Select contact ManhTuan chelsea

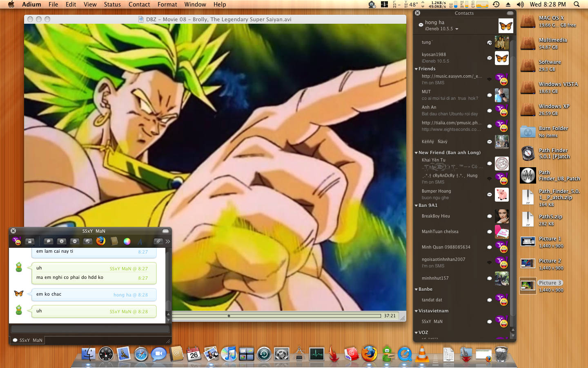pos(462,232)
